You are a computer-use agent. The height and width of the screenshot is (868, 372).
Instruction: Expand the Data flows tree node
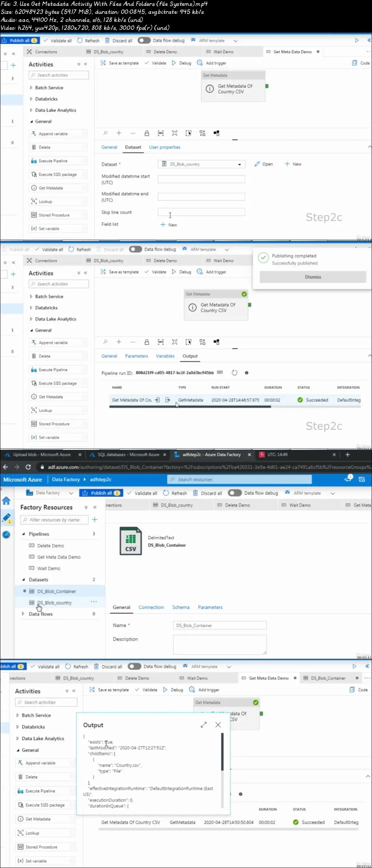pos(23,614)
